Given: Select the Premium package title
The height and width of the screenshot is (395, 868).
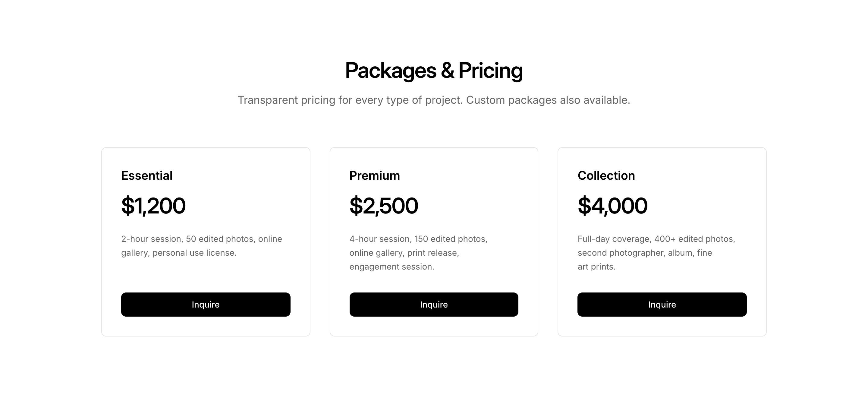Looking at the screenshot, I should 374,175.
